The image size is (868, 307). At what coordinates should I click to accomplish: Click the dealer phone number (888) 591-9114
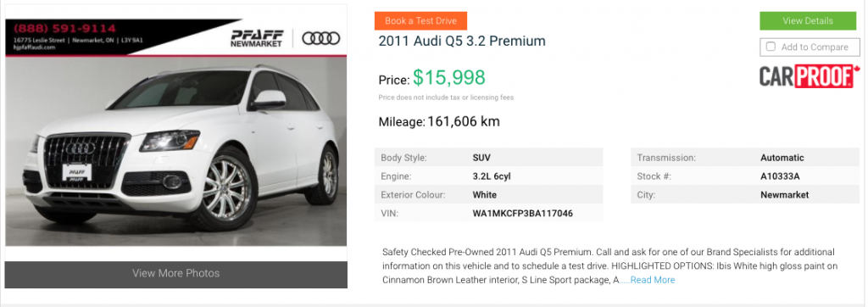pyautogui.click(x=64, y=28)
